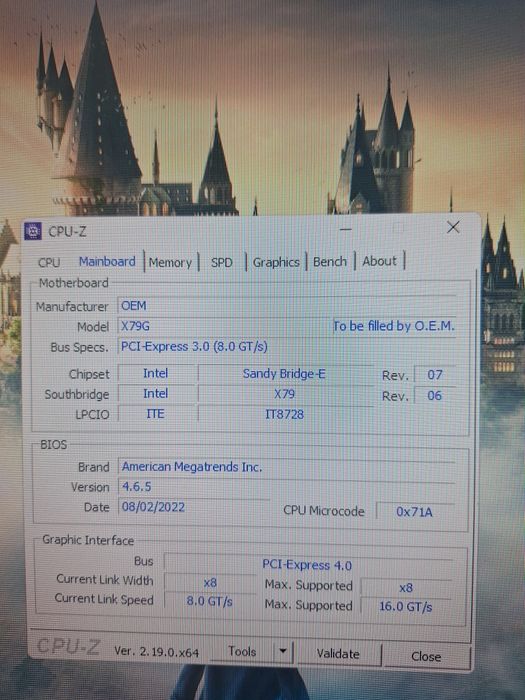This screenshot has width=525, height=700.
Task: Expand the Tools dropdown arrow
Action: pyautogui.click(x=283, y=651)
